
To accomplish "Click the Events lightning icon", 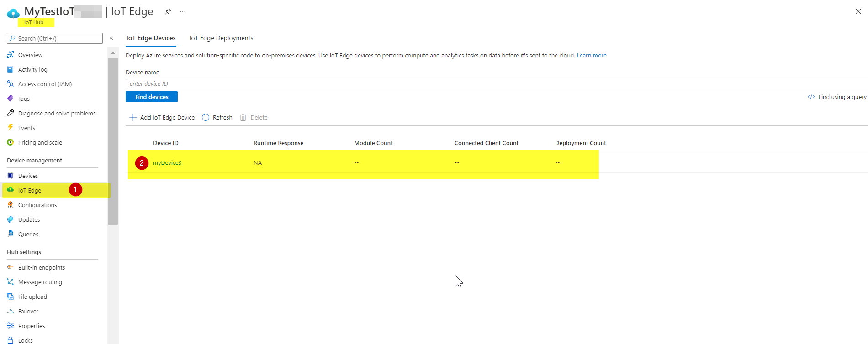I will (x=11, y=128).
